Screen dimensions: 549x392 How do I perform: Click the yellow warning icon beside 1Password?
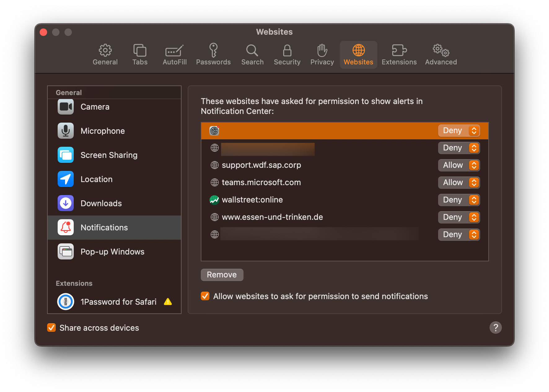click(168, 302)
